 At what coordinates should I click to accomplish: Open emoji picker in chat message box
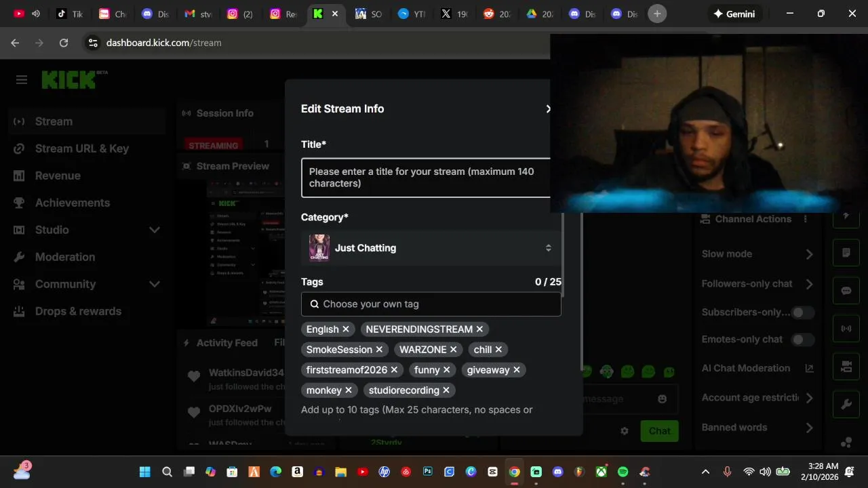(x=663, y=399)
